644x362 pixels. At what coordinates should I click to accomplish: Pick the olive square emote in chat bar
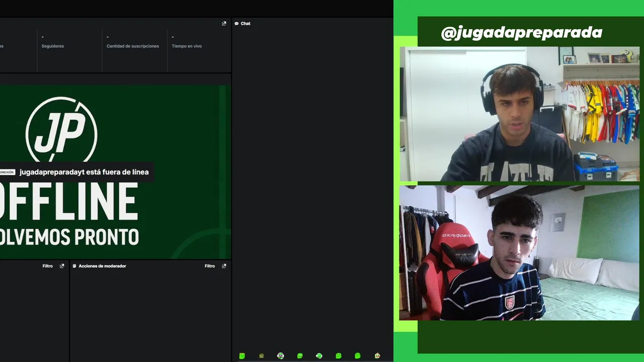[x=262, y=356]
